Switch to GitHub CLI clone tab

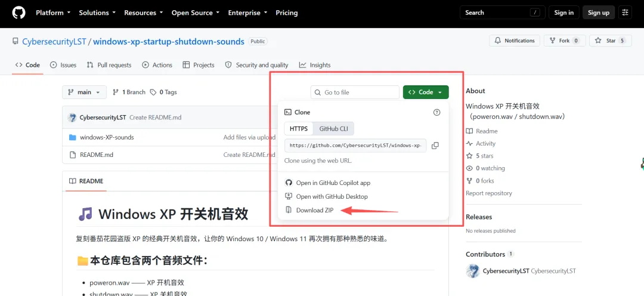point(333,129)
